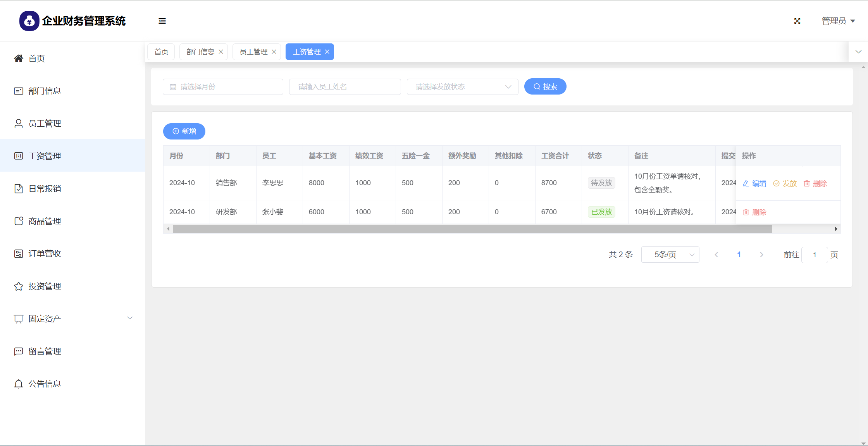
Task: Click the fullscreen toggle icon
Action: 797,21
